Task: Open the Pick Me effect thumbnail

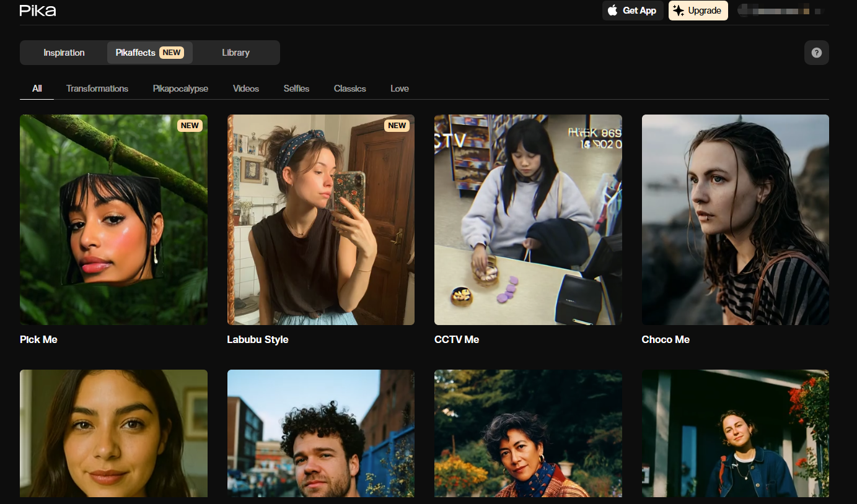Action: pyautogui.click(x=113, y=220)
